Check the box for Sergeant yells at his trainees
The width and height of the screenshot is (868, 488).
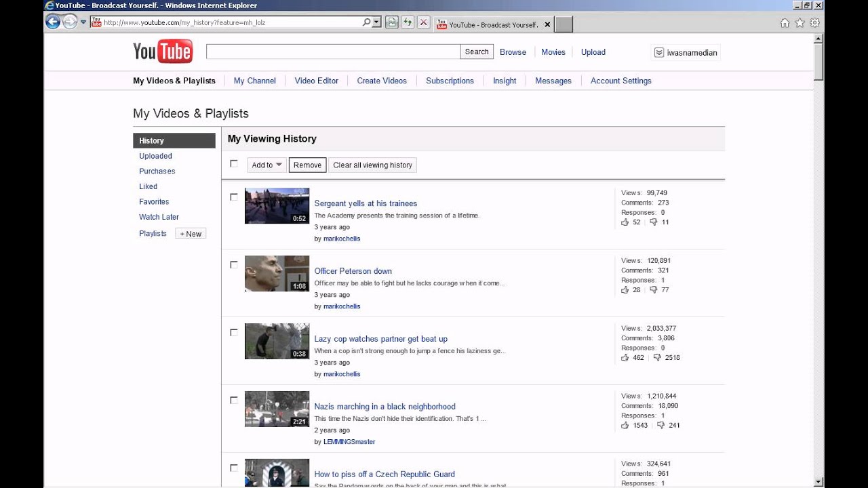(x=234, y=197)
